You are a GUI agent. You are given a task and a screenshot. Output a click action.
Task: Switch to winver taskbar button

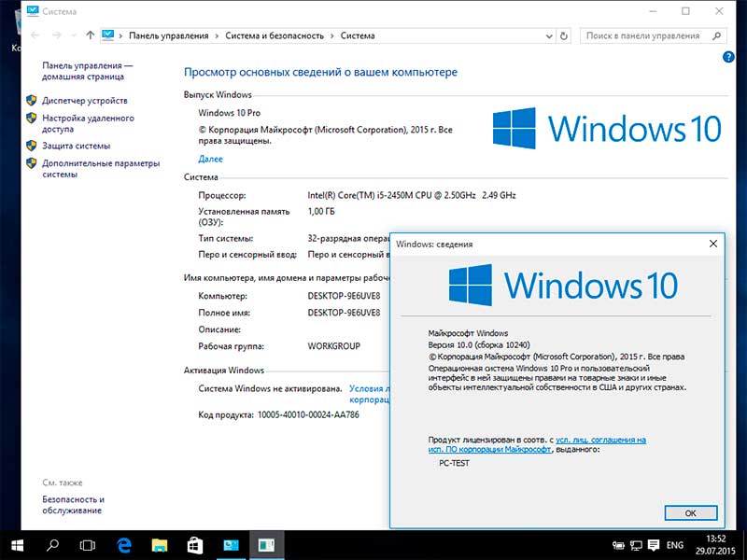(267, 545)
